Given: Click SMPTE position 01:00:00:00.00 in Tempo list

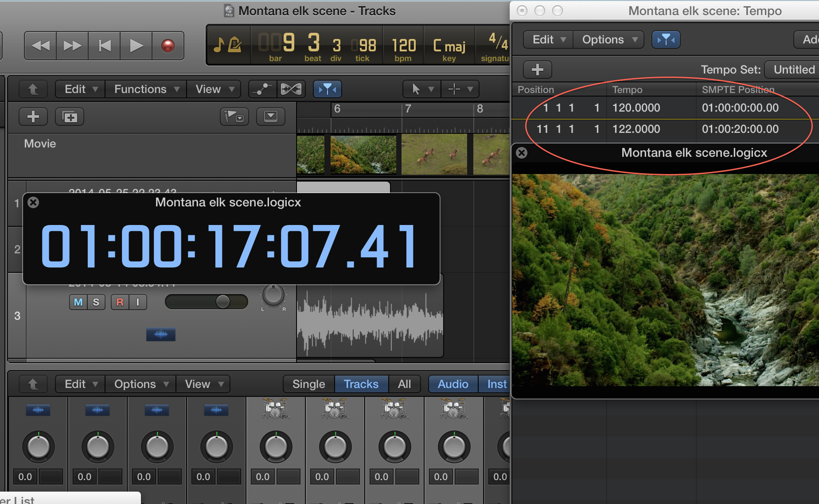Looking at the screenshot, I should (x=740, y=108).
